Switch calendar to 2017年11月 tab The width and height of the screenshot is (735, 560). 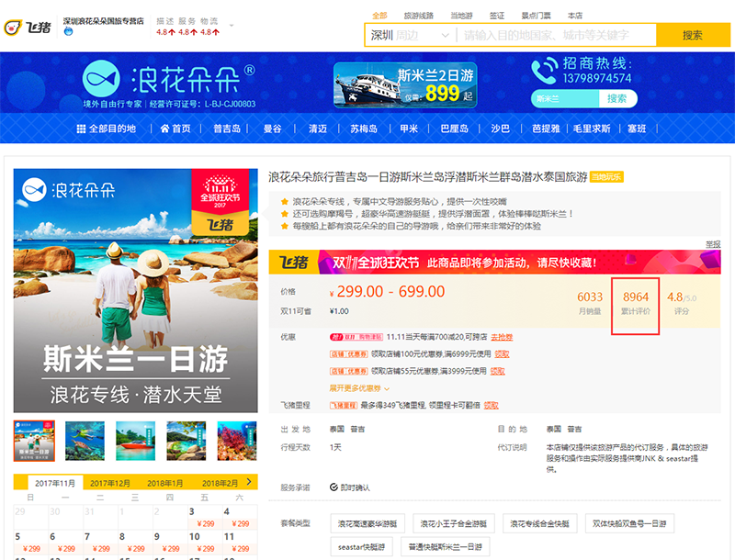point(55,483)
